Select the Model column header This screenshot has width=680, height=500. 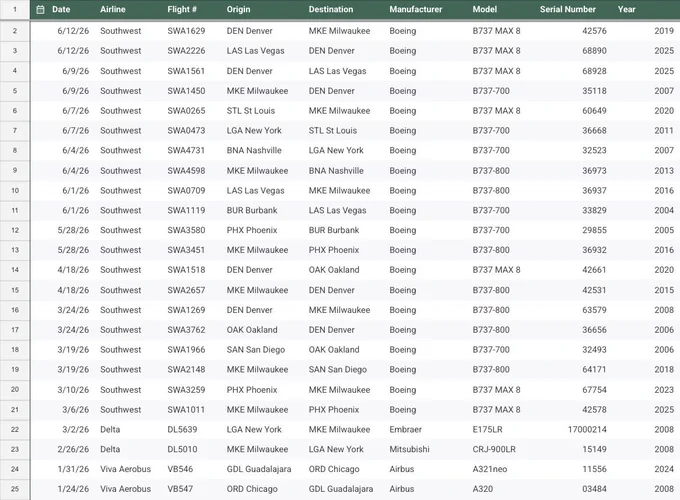484,9
